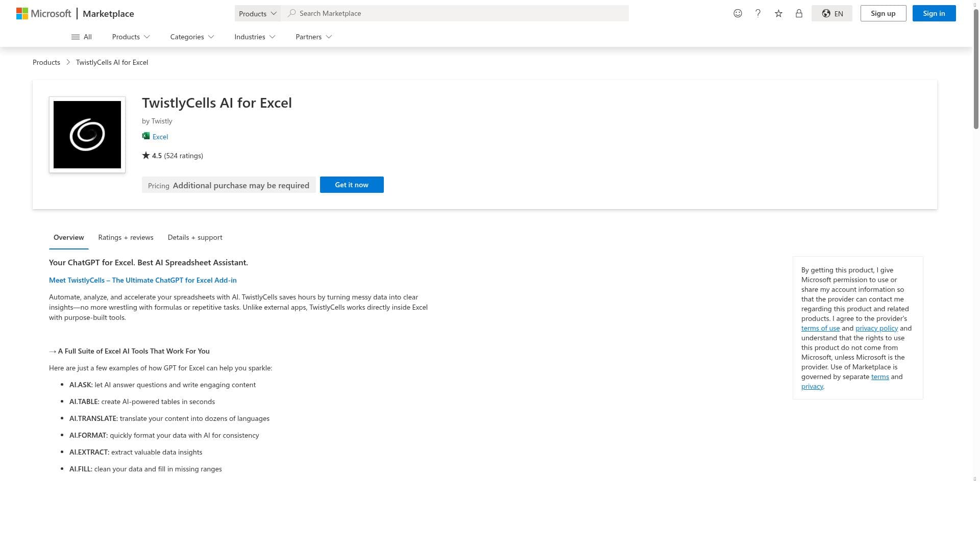
Task: Open the All hamburger menu
Action: 82,37
